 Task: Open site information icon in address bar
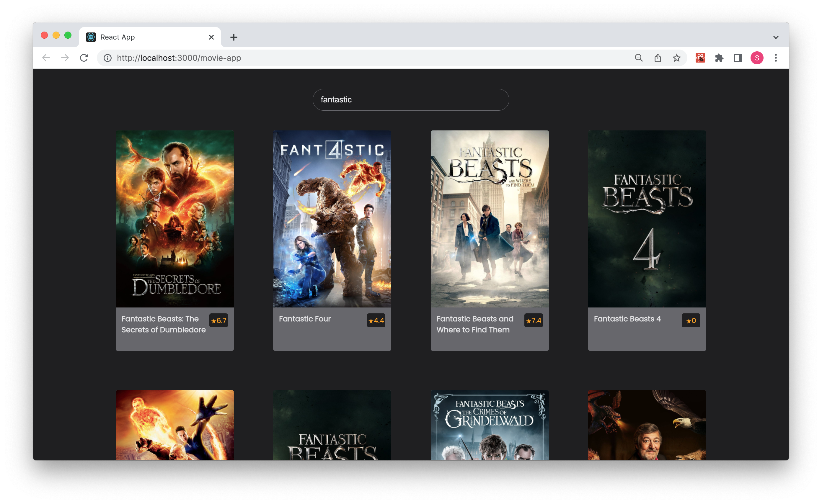point(107,58)
